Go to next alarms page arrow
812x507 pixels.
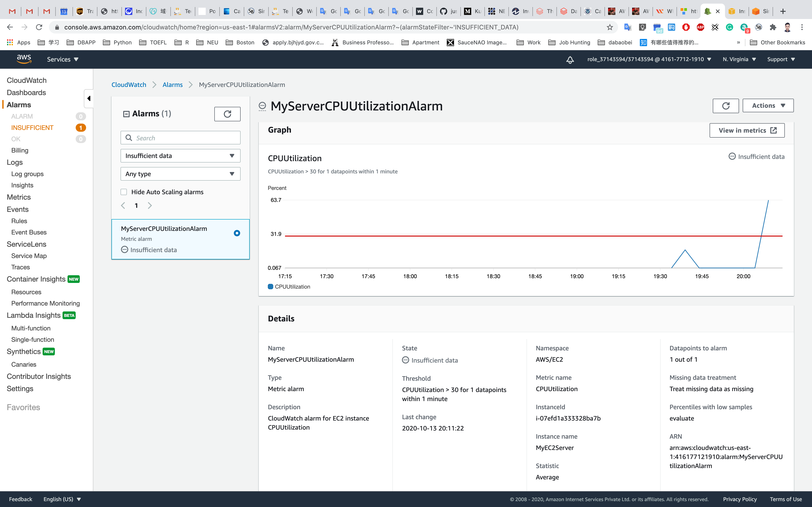pos(150,206)
